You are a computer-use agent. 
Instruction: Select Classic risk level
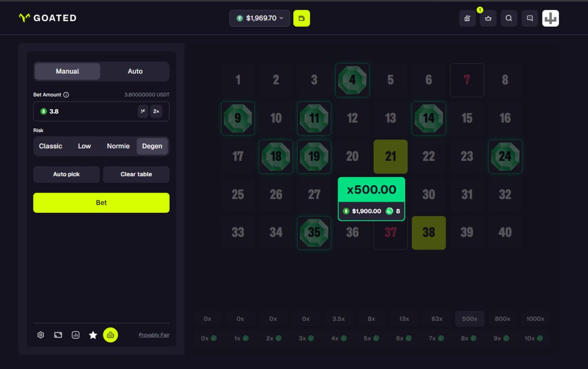pyautogui.click(x=50, y=146)
